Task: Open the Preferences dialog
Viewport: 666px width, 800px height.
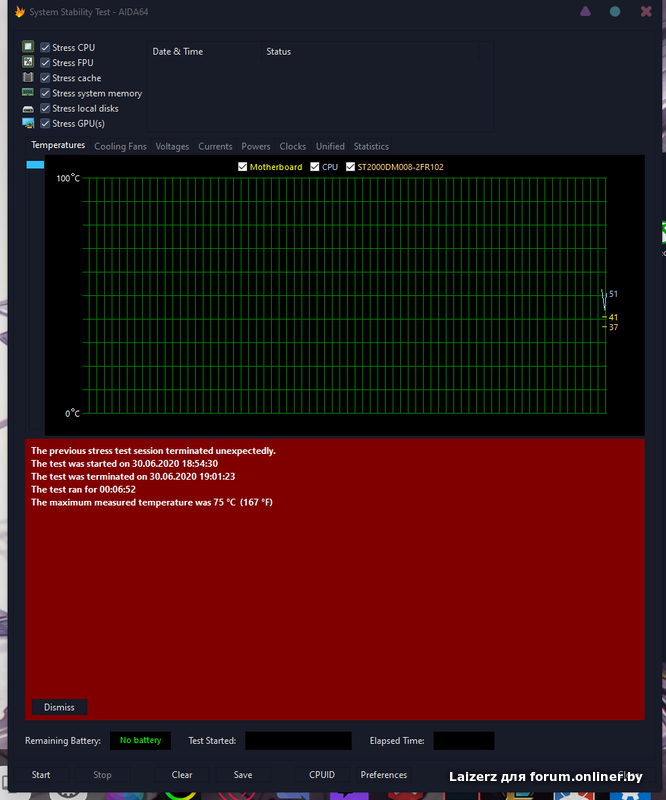Action: click(x=384, y=774)
